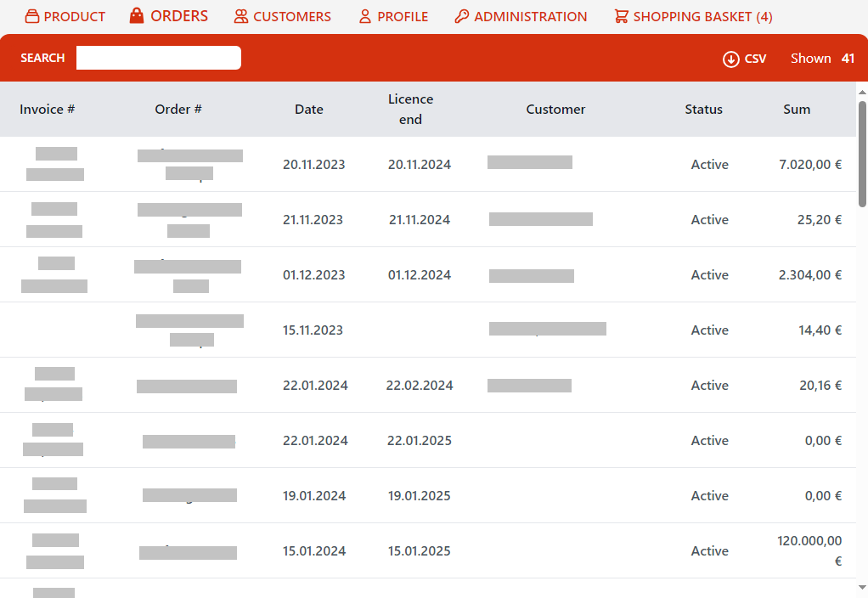Select licence end 22.01.2025 cell
This screenshot has width=868, height=598.
[x=419, y=441]
